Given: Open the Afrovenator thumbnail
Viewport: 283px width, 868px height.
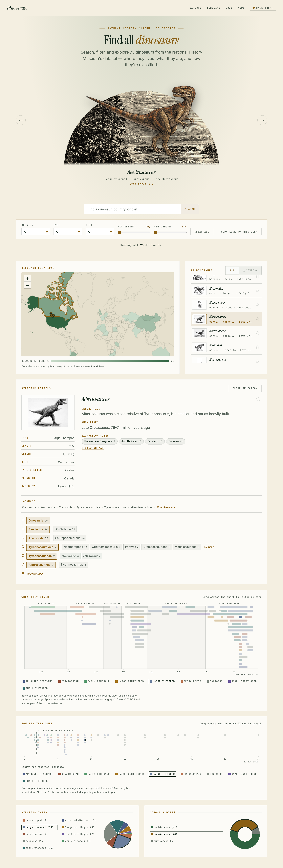Looking at the screenshot, I should (199, 290).
